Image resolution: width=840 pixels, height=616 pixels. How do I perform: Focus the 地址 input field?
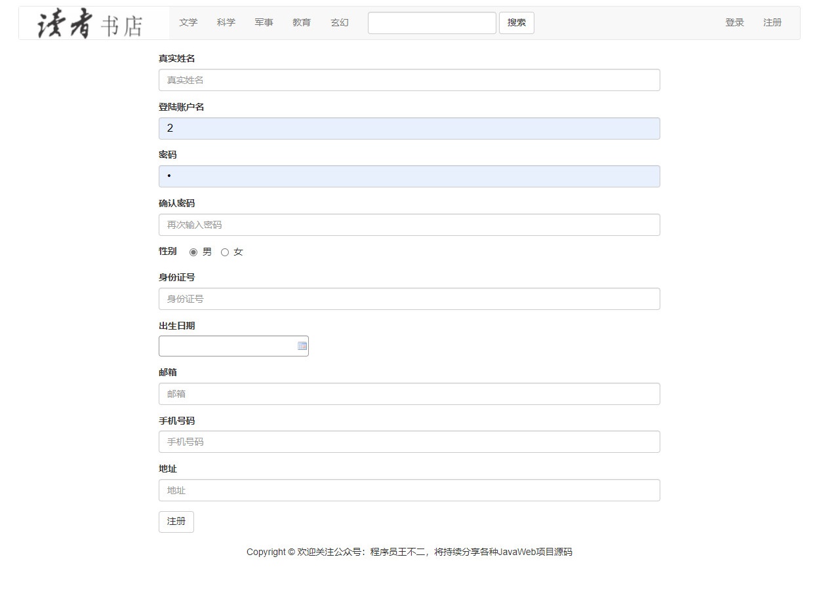(x=409, y=490)
